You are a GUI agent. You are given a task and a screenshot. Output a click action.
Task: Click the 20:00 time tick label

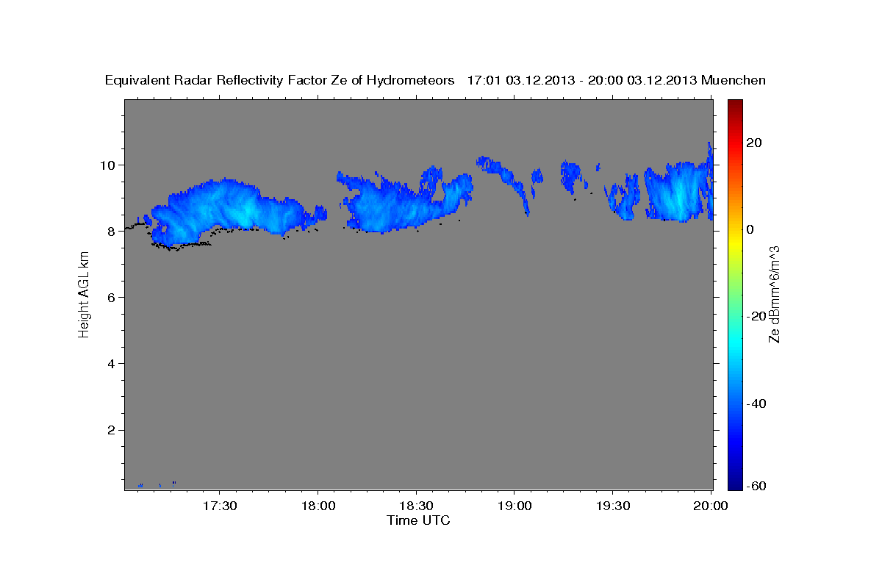tap(711, 506)
